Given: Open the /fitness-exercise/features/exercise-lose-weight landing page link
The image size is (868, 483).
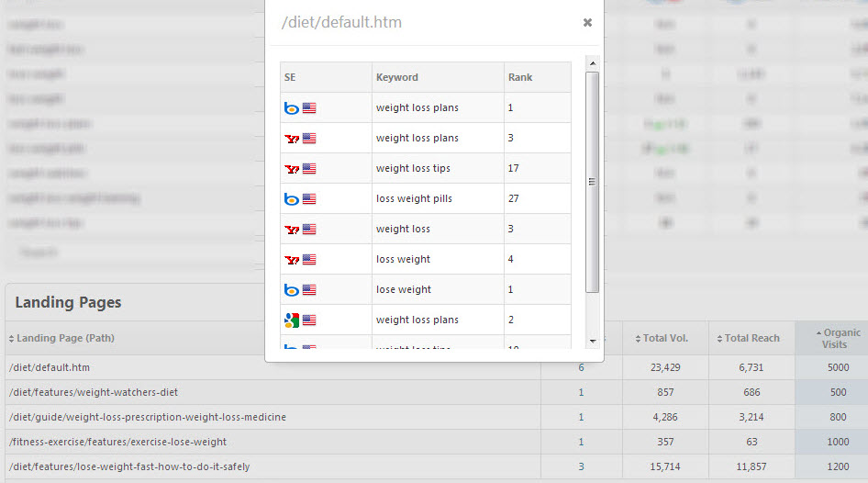Looking at the screenshot, I should (x=117, y=442).
